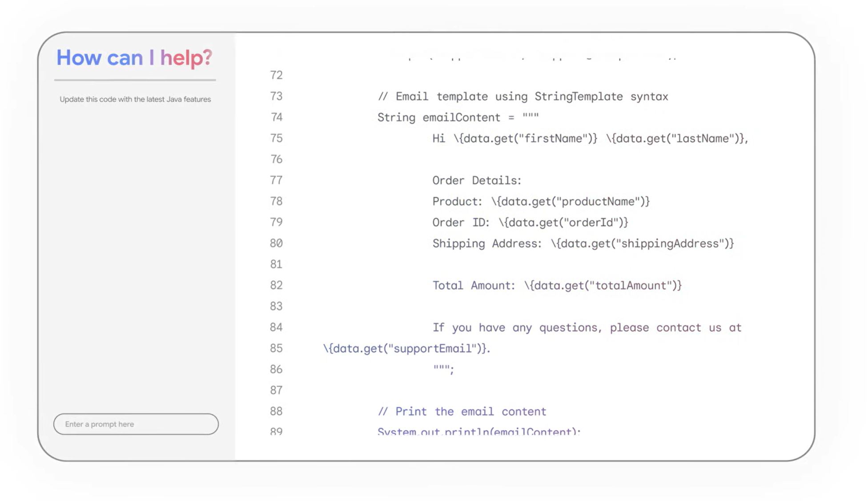Click the 'How can I help?' heading
The image size is (868, 501).
coord(134,58)
